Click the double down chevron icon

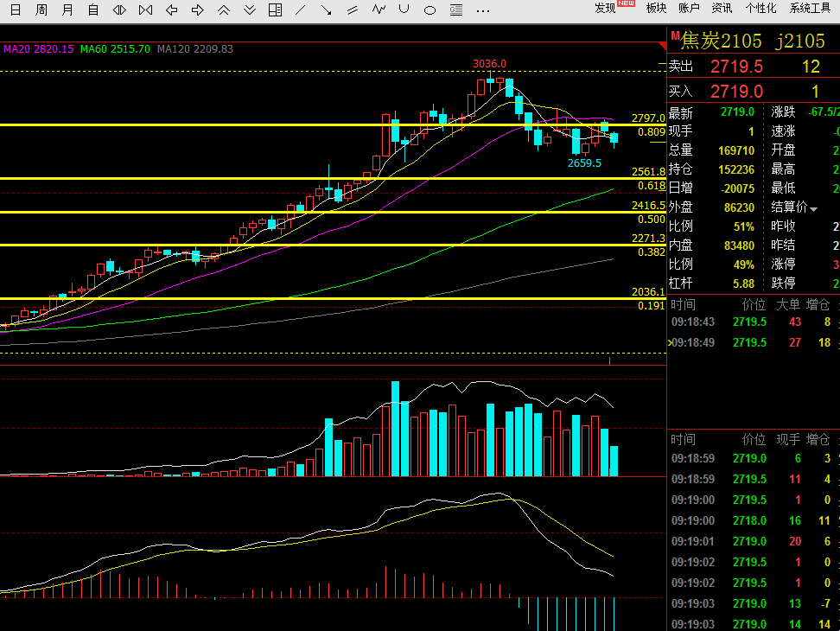(250, 10)
